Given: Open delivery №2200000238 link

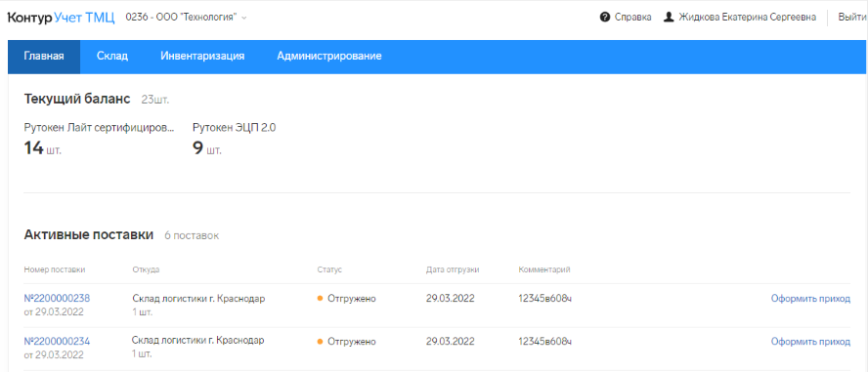Looking at the screenshot, I should [x=57, y=299].
